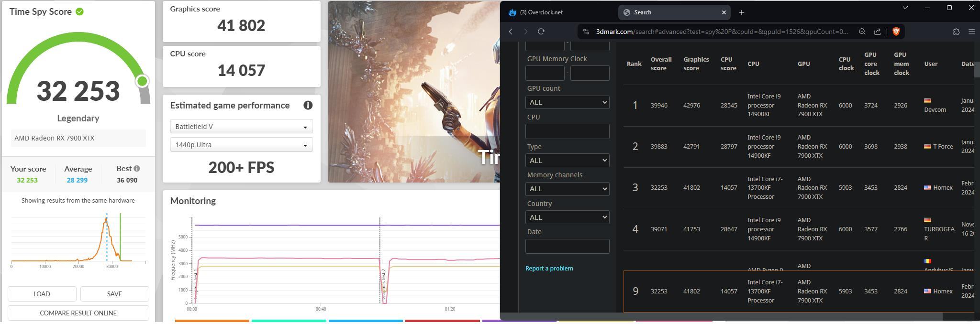The height and width of the screenshot is (324, 980).
Task: Click the info icon next to Best
Action: click(137, 168)
